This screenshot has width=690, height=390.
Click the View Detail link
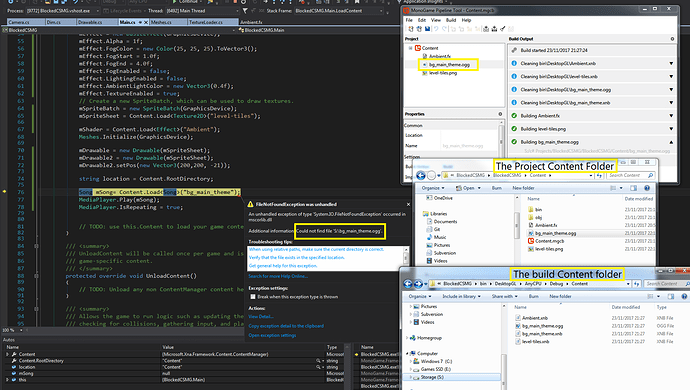261,316
